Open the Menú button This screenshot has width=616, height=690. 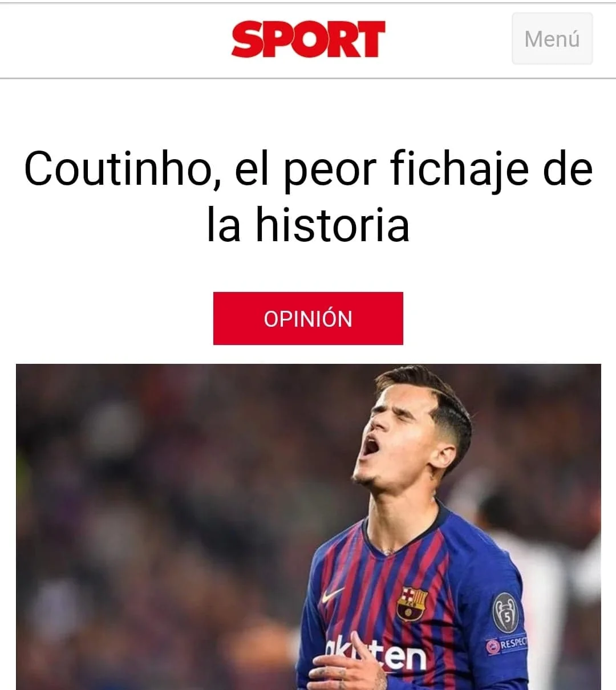pos(552,39)
